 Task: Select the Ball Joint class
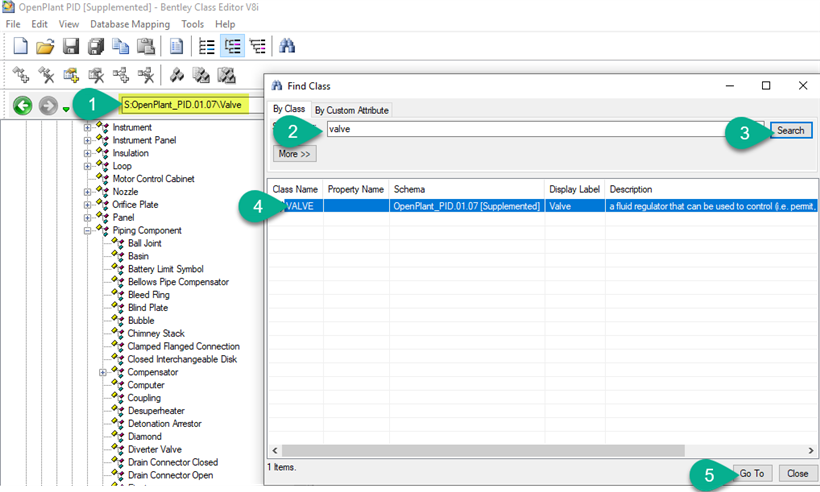[144, 243]
